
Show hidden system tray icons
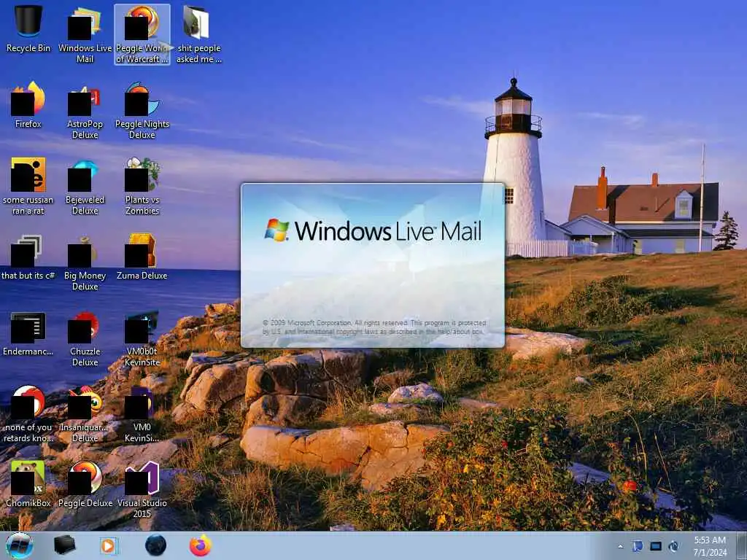pyautogui.click(x=620, y=546)
